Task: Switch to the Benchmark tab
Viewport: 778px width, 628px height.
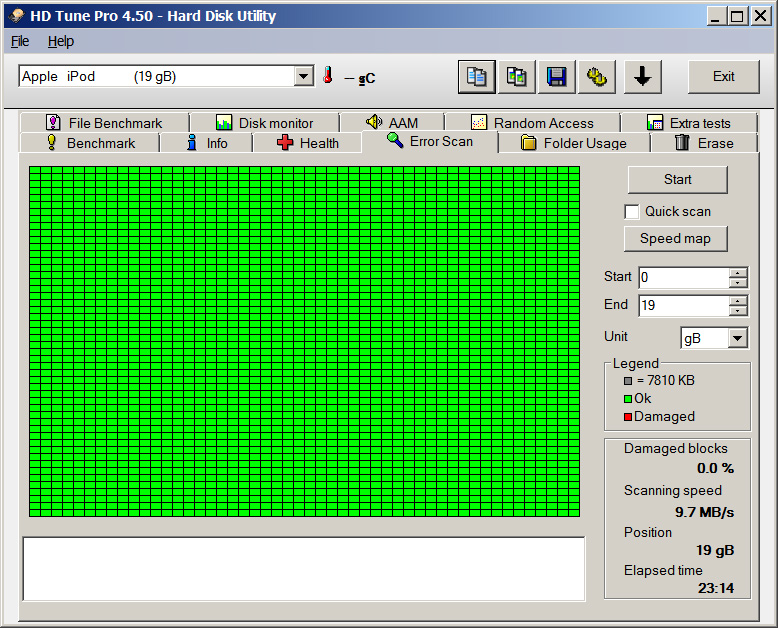Action: [90, 143]
